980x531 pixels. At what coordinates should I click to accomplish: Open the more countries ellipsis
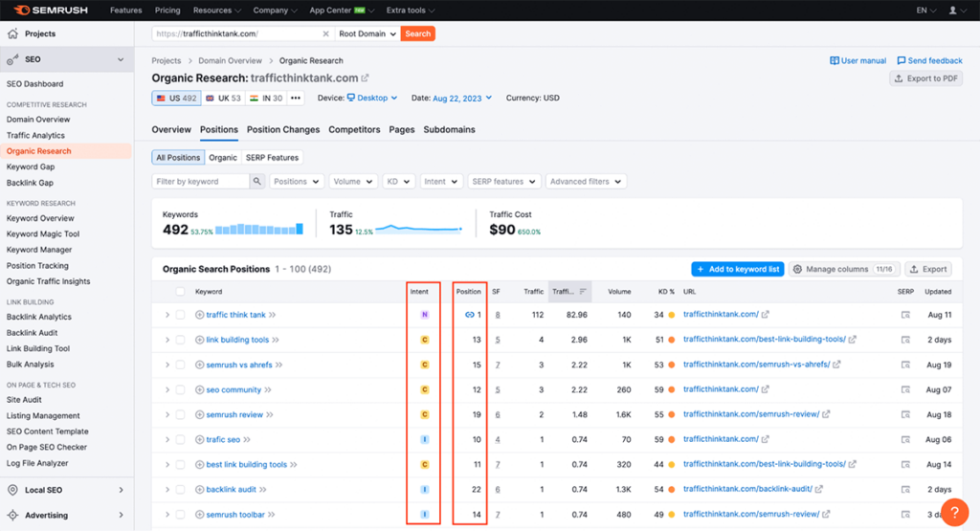(296, 99)
